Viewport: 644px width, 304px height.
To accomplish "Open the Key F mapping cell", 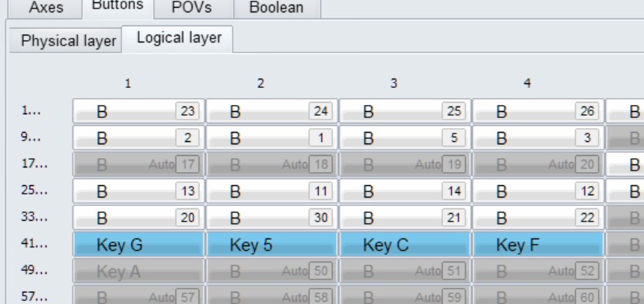I will click(x=538, y=245).
